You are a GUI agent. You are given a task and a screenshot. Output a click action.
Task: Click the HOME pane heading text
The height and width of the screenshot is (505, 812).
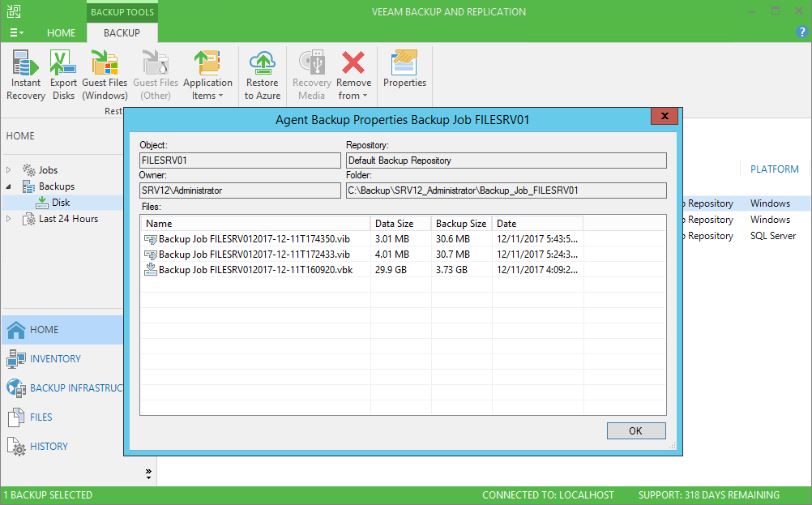[20, 135]
